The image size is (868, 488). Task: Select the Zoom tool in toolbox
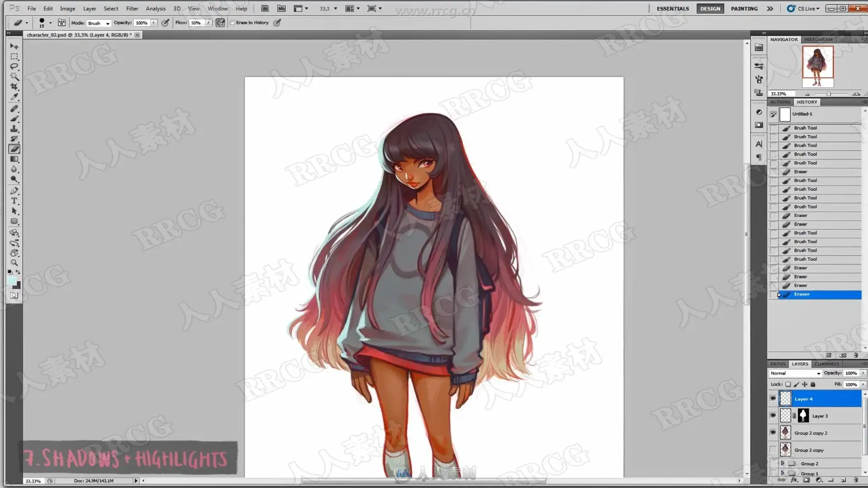tap(14, 263)
